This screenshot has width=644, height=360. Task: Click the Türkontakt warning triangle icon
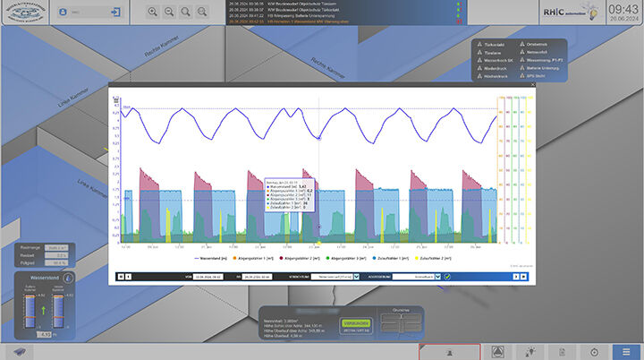[479, 44]
